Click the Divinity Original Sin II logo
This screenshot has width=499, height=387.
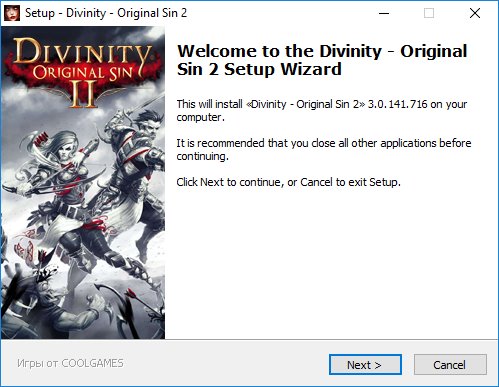82,72
